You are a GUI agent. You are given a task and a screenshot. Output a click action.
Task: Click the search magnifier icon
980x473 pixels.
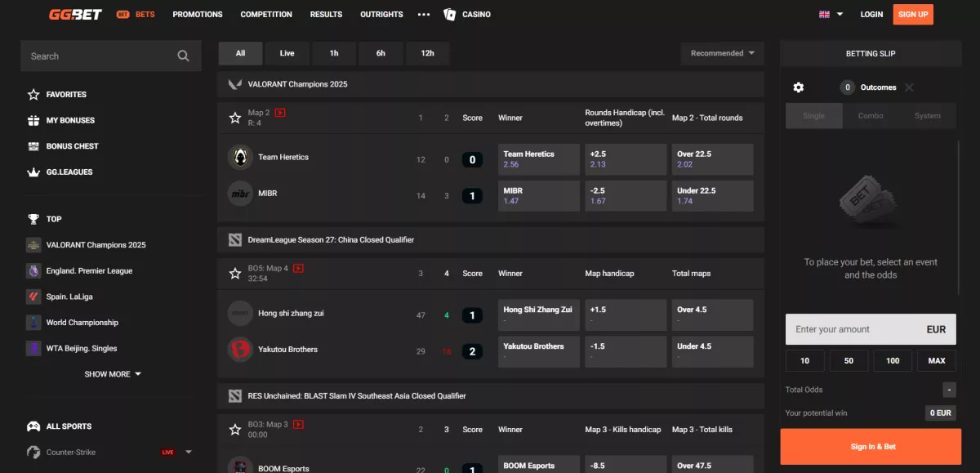coord(183,56)
